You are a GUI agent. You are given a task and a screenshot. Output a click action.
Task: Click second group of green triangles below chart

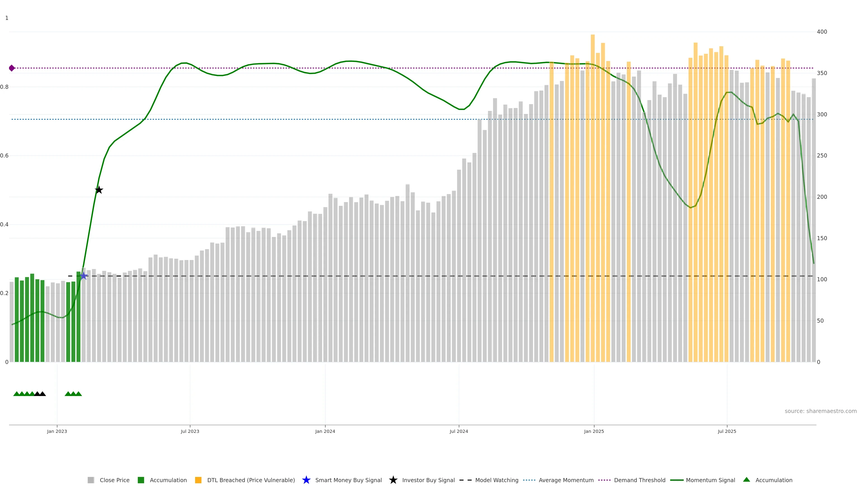[73, 394]
